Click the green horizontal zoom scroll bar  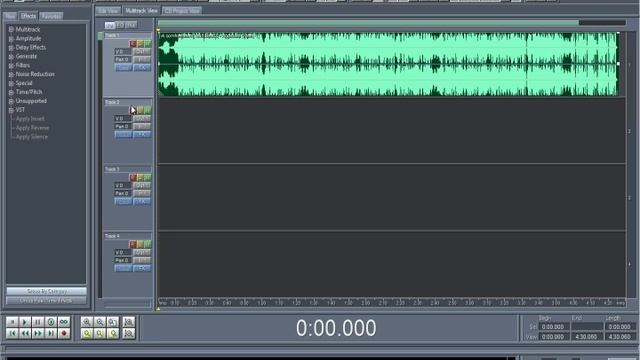click(x=368, y=23)
